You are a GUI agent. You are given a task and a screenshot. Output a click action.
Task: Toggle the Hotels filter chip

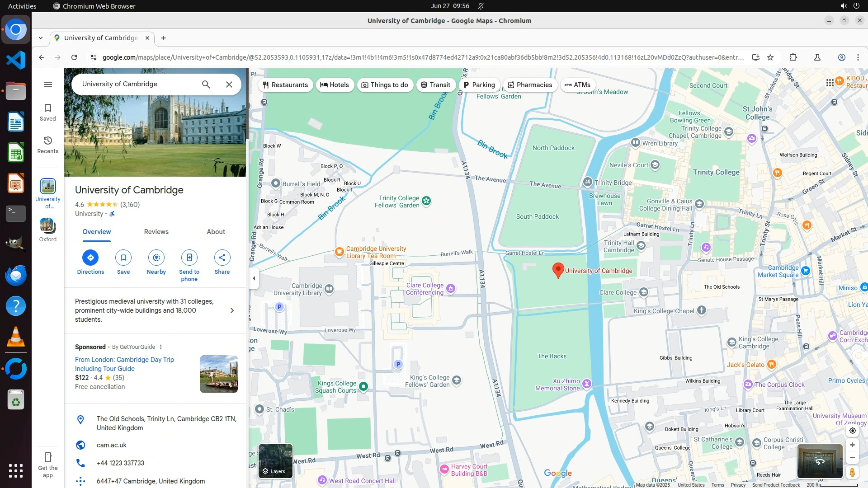(x=335, y=85)
